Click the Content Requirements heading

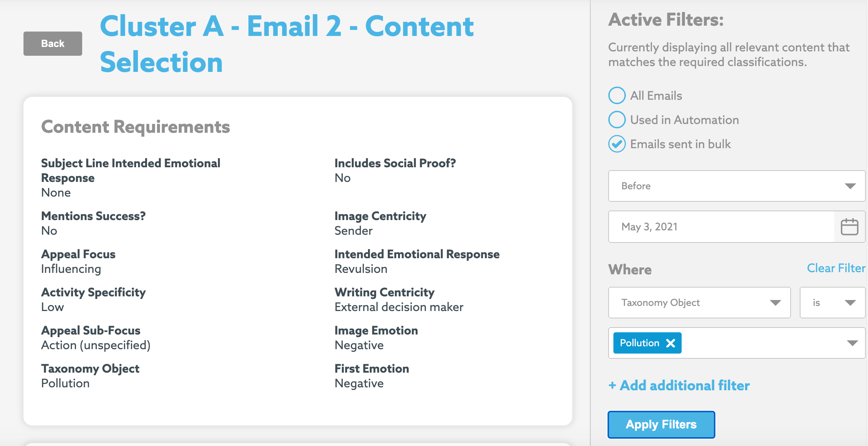pyautogui.click(x=135, y=127)
